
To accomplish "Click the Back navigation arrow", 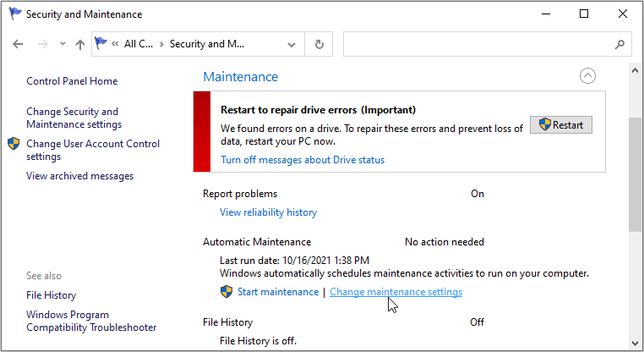I will click(18, 44).
